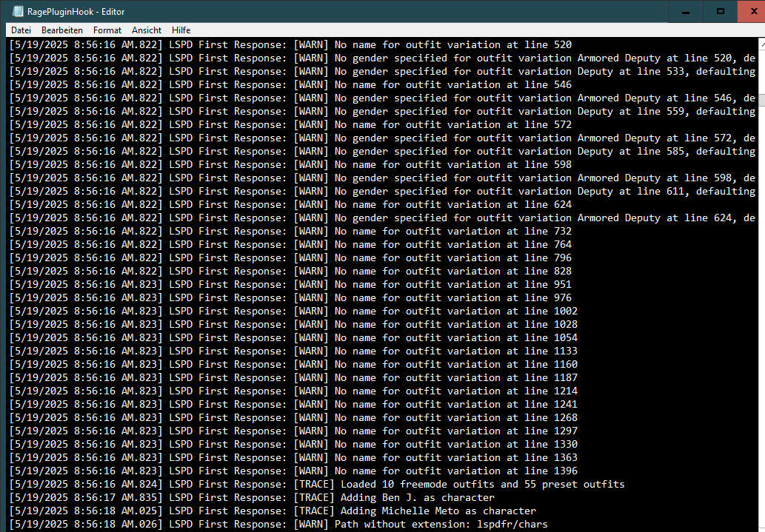Click the log line ending 'at line 1160'
This screenshot has width=765, height=532.
(293, 365)
